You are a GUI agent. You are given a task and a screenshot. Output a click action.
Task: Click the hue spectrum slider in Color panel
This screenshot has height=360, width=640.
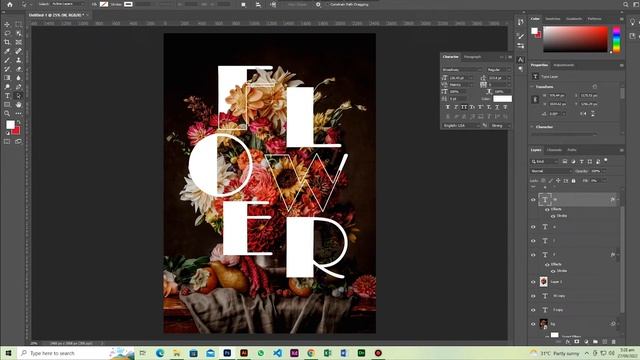pos(616,40)
